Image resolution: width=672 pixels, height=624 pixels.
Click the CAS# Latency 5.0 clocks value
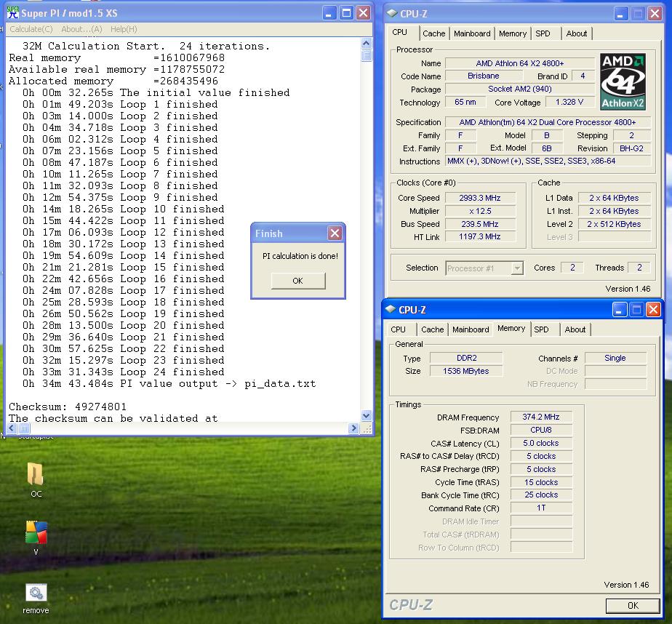coord(541,443)
